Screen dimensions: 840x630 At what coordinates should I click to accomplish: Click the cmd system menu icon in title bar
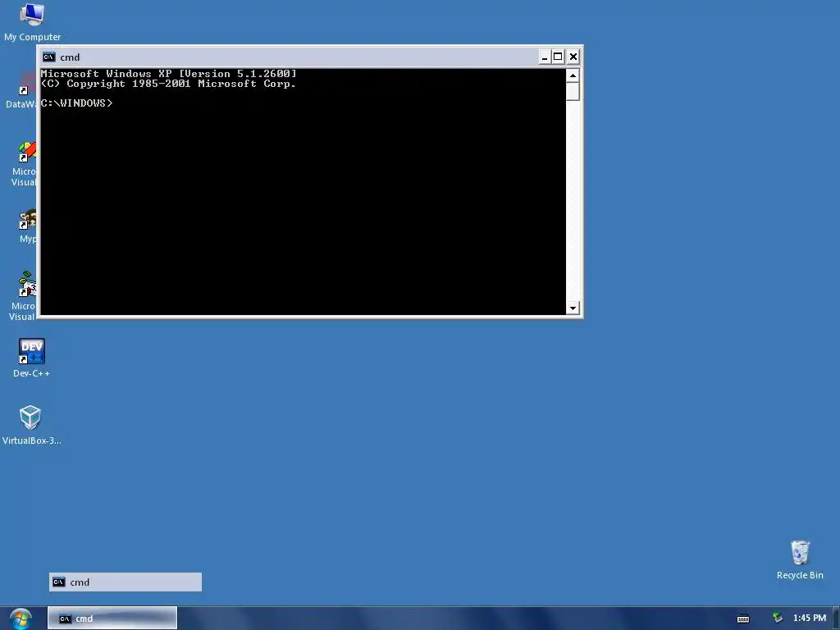[x=48, y=57]
